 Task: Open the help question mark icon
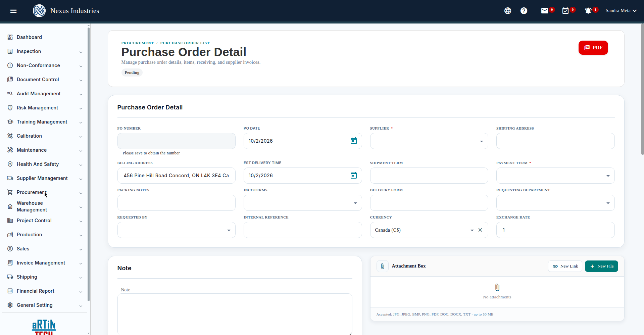click(524, 11)
